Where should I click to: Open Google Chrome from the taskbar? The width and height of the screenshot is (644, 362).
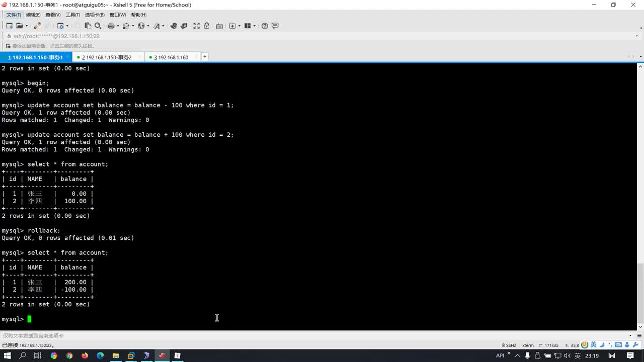pos(69,355)
